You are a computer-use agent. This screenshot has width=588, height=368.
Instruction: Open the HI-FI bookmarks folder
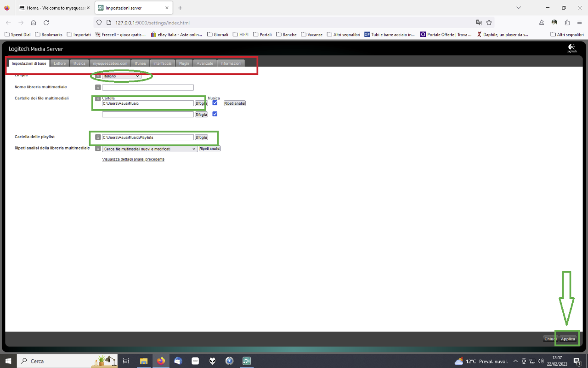(241, 34)
